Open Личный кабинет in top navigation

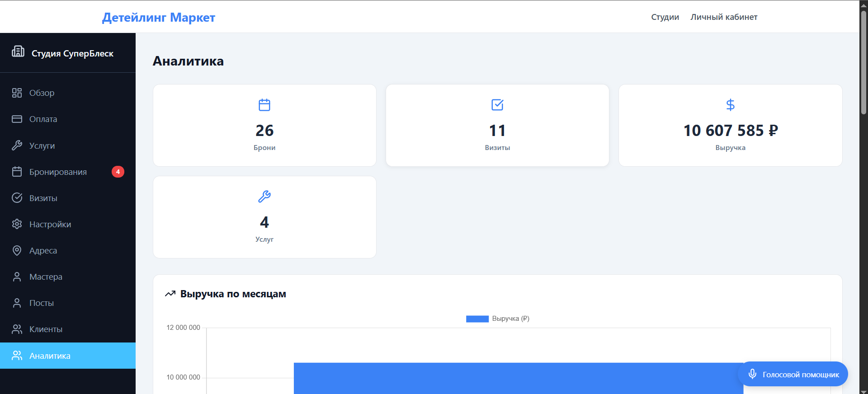tap(724, 17)
